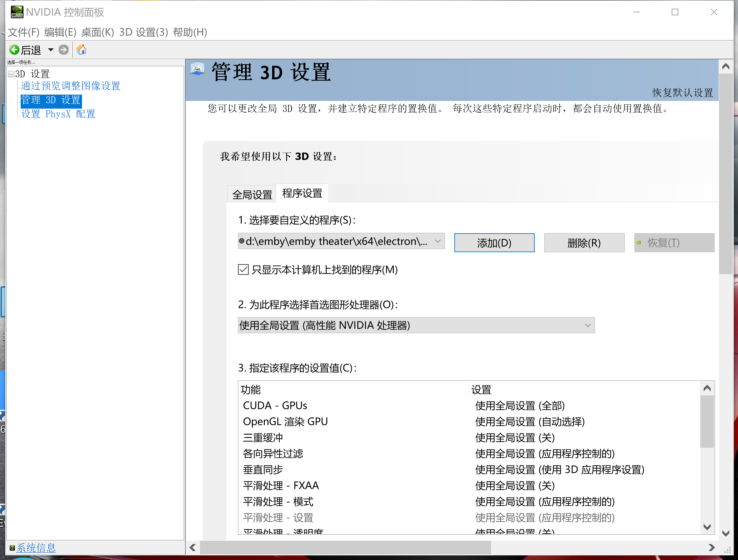Select the OpenGL 渲染 GPU row
Image resolution: width=738 pixels, height=560 pixels.
tap(469, 422)
